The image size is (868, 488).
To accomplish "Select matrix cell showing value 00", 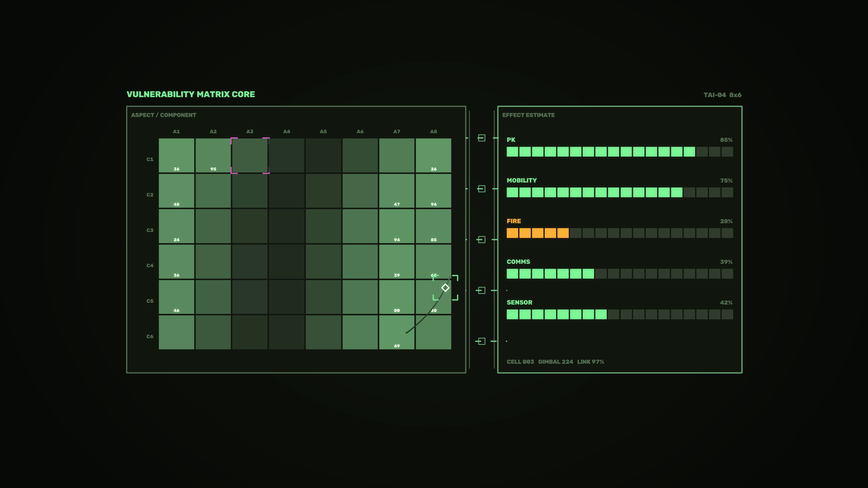I will pyautogui.click(x=397, y=297).
